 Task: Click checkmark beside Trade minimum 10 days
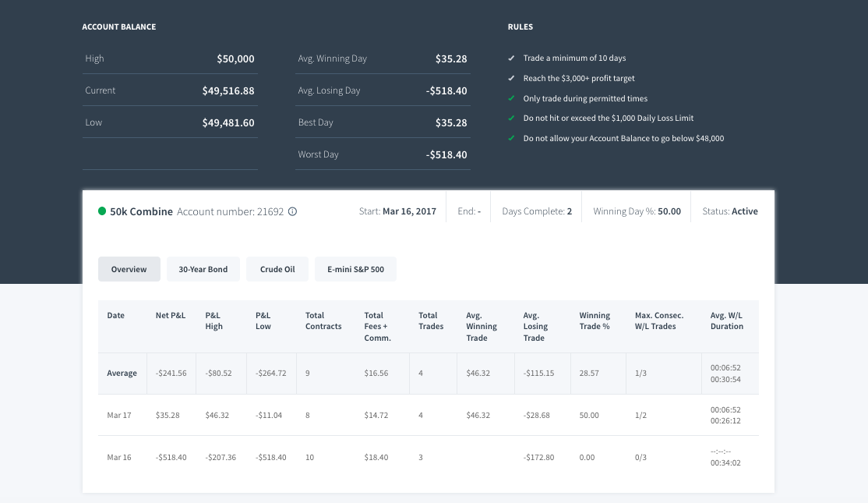pos(511,58)
